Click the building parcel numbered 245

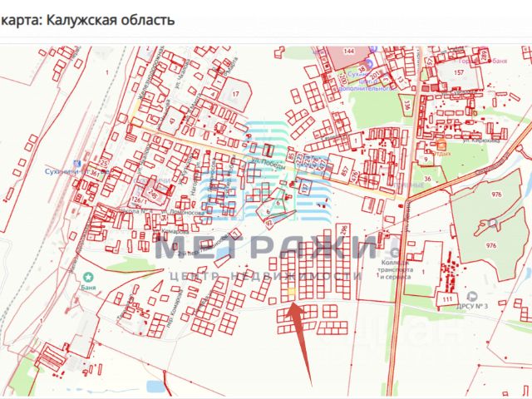(153, 194)
